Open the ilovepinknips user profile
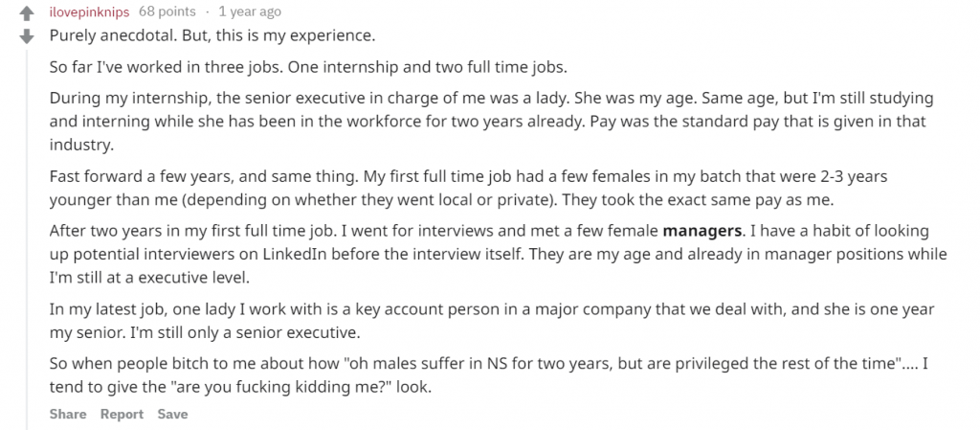This screenshot has width=980, height=430. coord(89,11)
